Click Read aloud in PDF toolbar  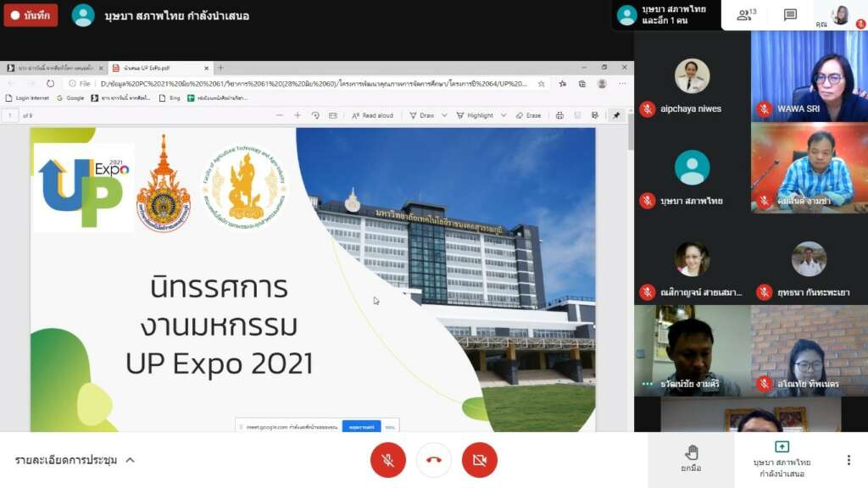tap(373, 115)
